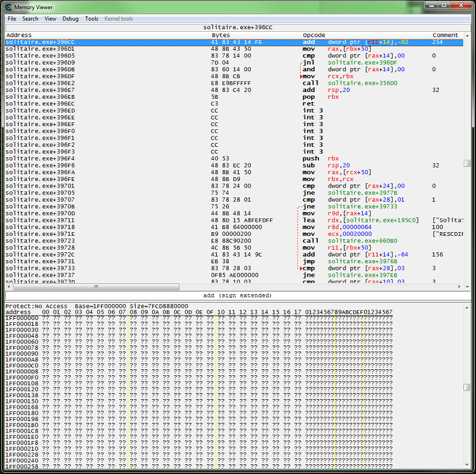Select the mov rcx,rbx row at +396DF
The image size is (476, 474).
click(234, 76)
